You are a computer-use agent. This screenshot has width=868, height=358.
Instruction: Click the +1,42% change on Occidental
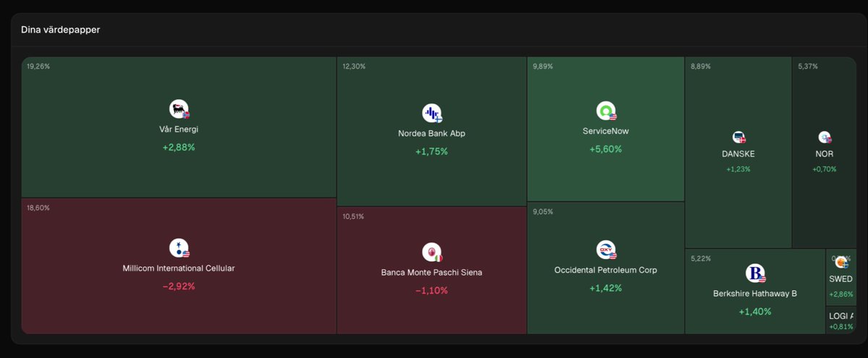click(606, 289)
